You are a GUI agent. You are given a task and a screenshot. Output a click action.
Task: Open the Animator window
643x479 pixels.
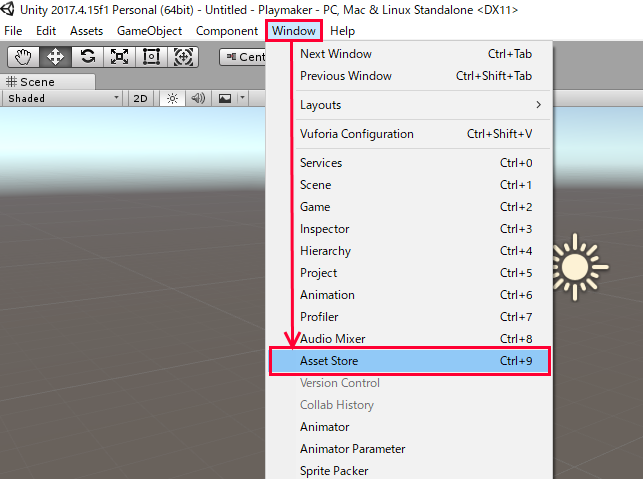click(410, 427)
